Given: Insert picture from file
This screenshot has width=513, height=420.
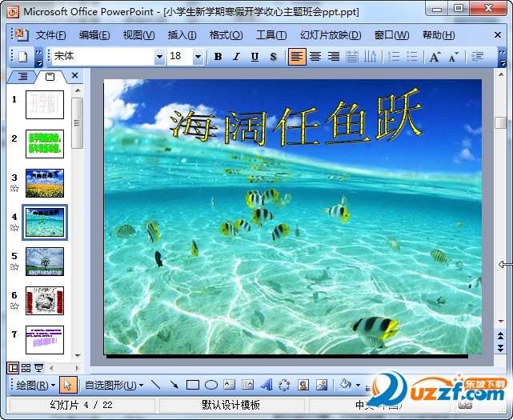Looking at the screenshot, I should pyautogui.click(x=322, y=385).
